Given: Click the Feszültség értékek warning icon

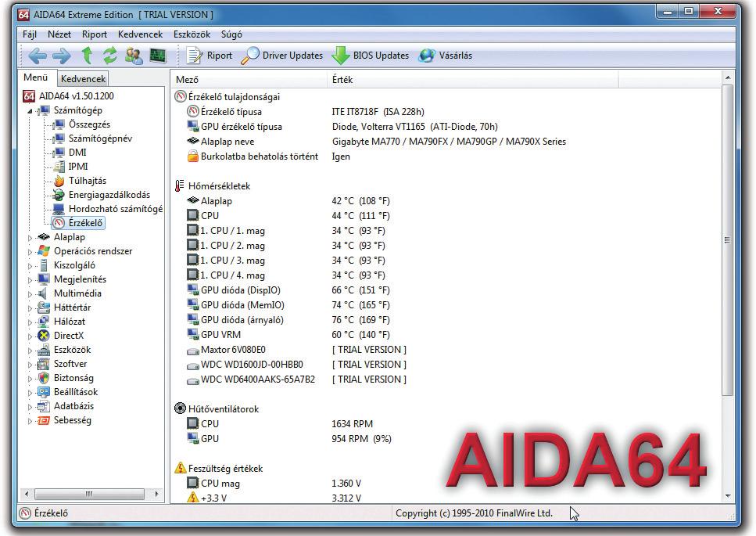Looking at the screenshot, I should pos(180,467).
